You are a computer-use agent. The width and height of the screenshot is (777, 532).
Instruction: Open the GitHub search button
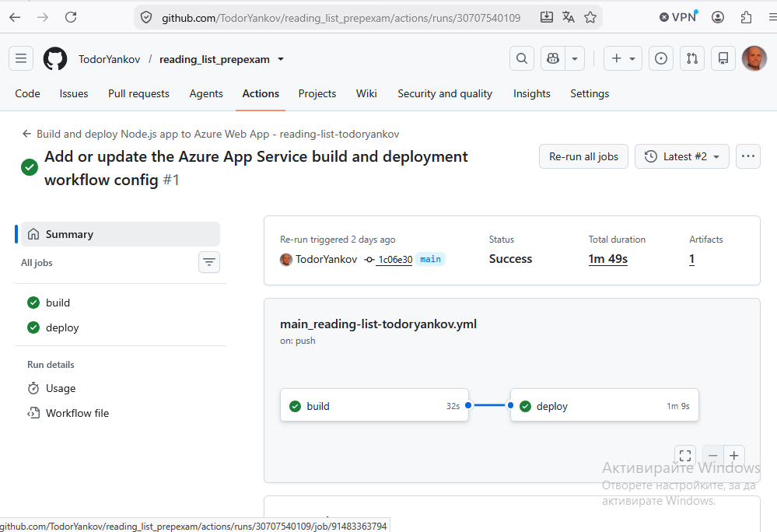tap(522, 58)
